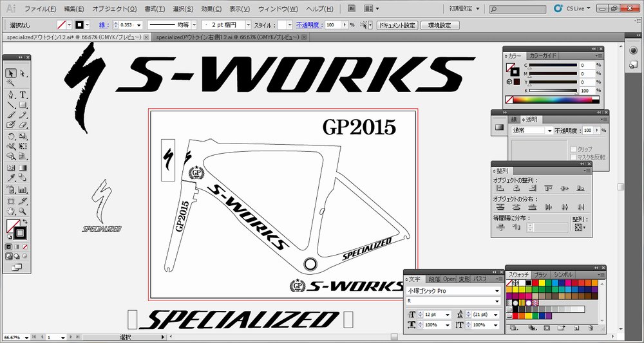Select the Hand tool
The image size is (644, 343).
(11, 211)
